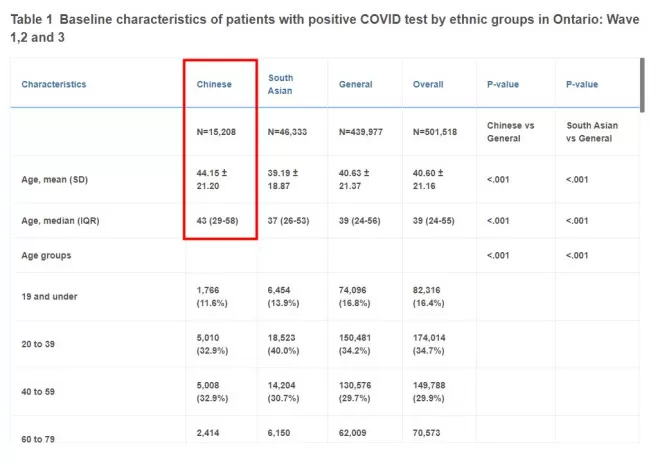Click the Overall column header
Viewport: 660px width, 463px height.
(428, 84)
